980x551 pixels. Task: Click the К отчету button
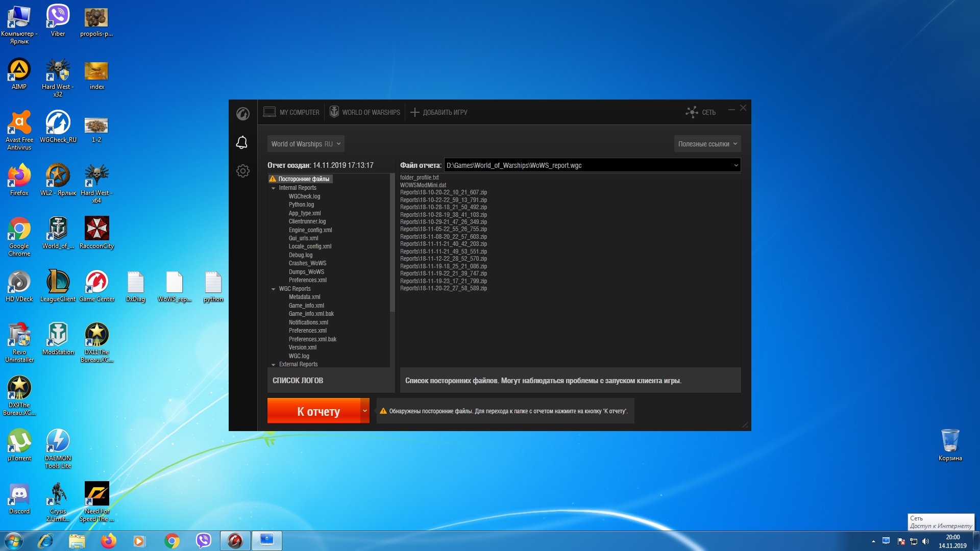coord(314,411)
